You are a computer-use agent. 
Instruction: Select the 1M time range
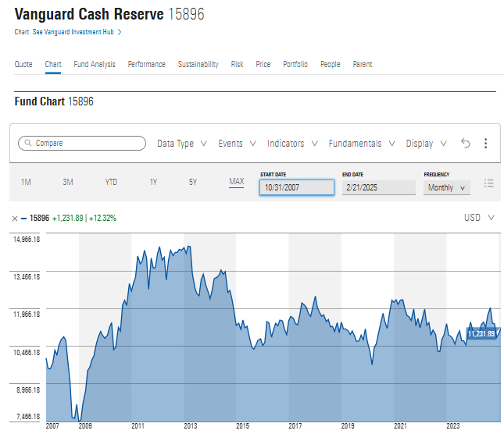tap(26, 183)
